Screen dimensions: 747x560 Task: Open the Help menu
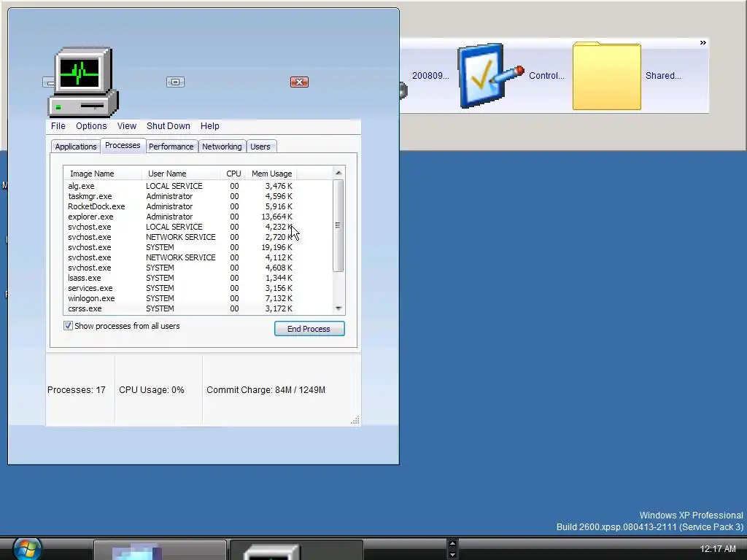pyautogui.click(x=209, y=125)
